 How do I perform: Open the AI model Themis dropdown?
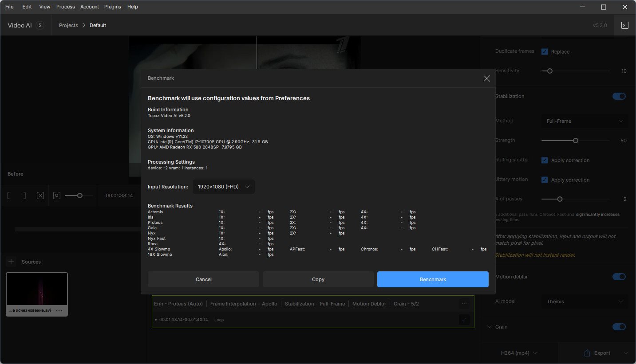pyautogui.click(x=585, y=301)
